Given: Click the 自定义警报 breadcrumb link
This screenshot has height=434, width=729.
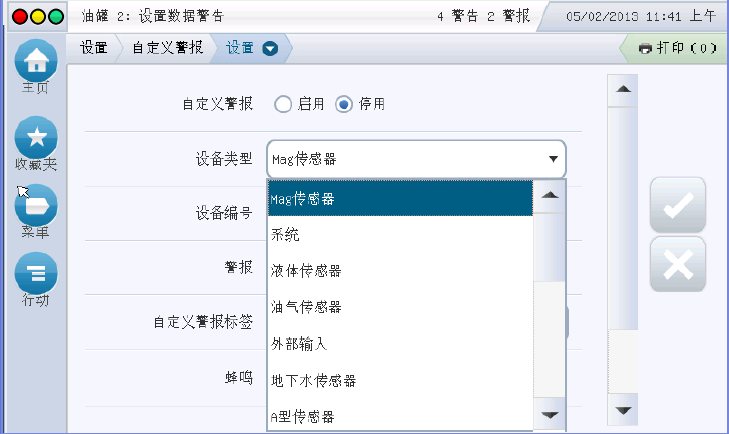Looking at the screenshot, I should 168,48.
